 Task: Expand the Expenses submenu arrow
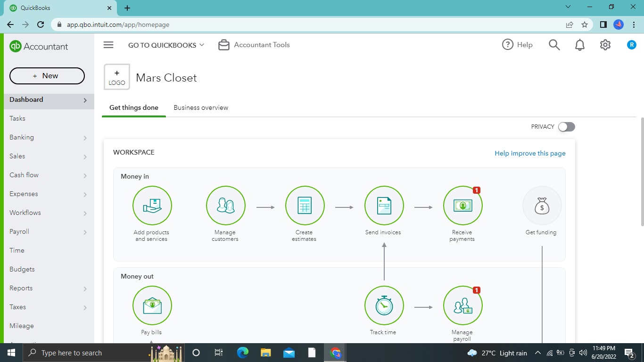click(x=85, y=195)
